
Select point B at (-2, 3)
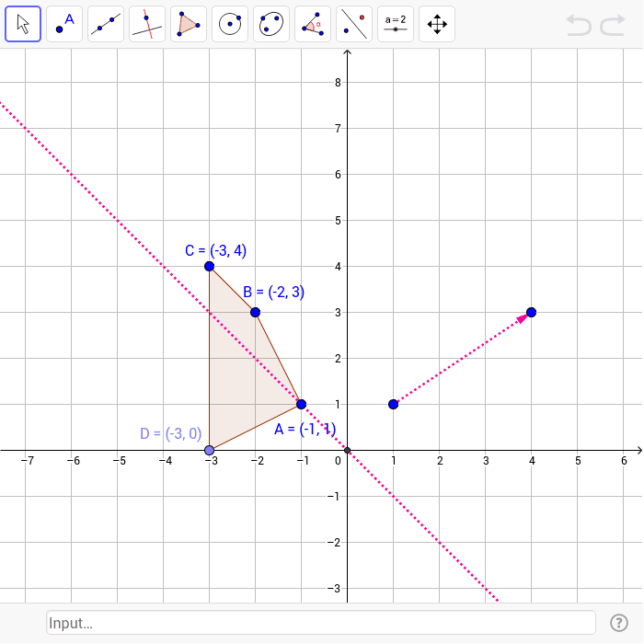(x=255, y=312)
